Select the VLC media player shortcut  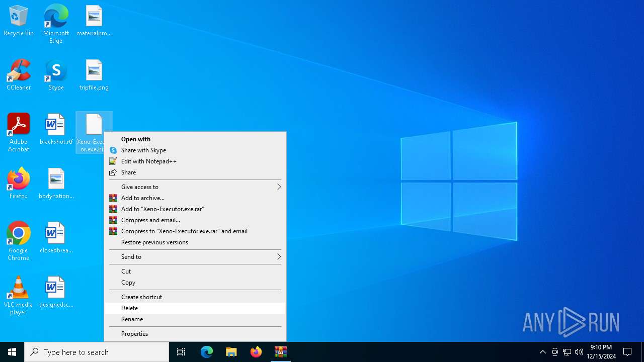click(x=19, y=296)
